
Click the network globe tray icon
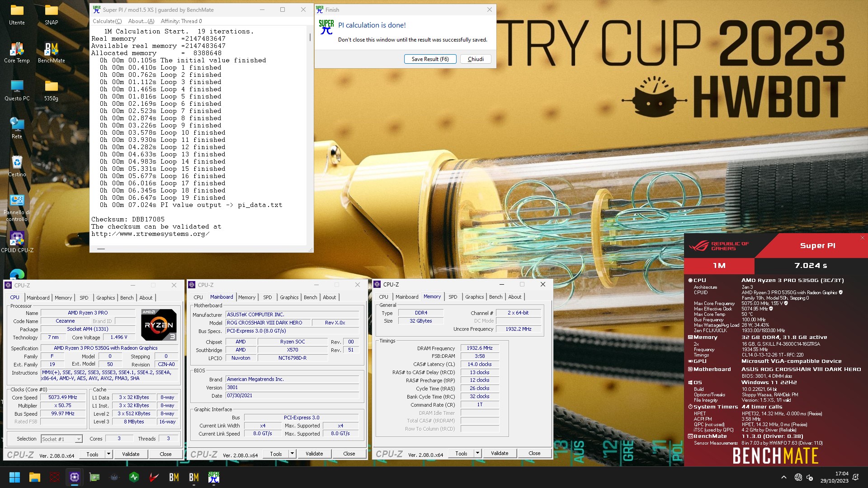(798, 477)
